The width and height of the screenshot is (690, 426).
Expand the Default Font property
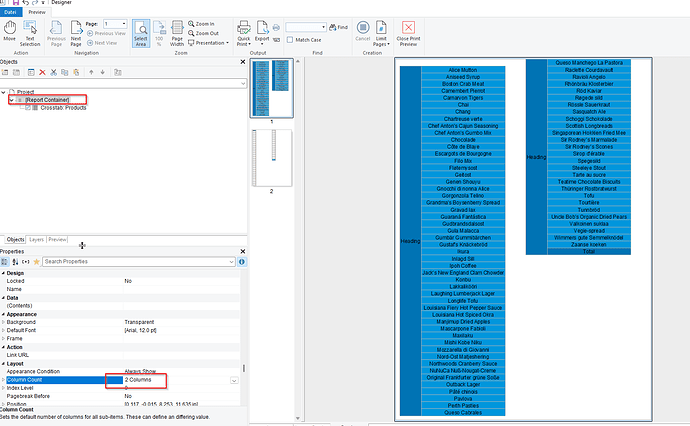[4, 331]
